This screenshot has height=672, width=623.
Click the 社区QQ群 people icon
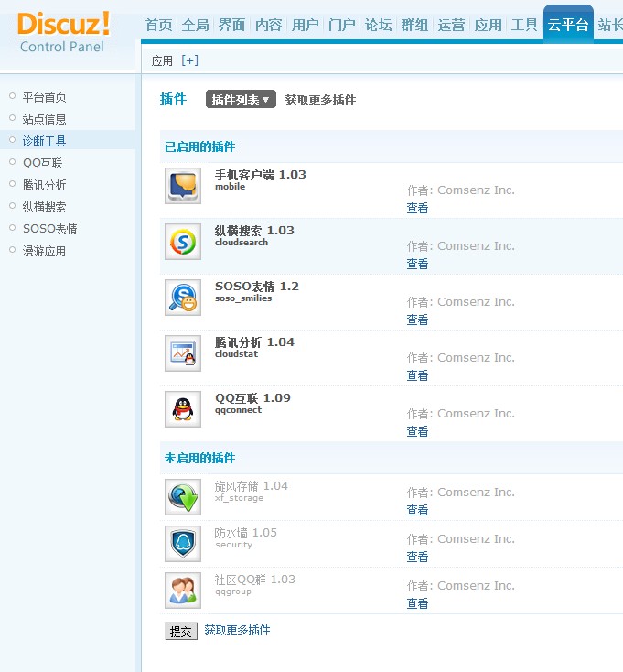click(183, 591)
